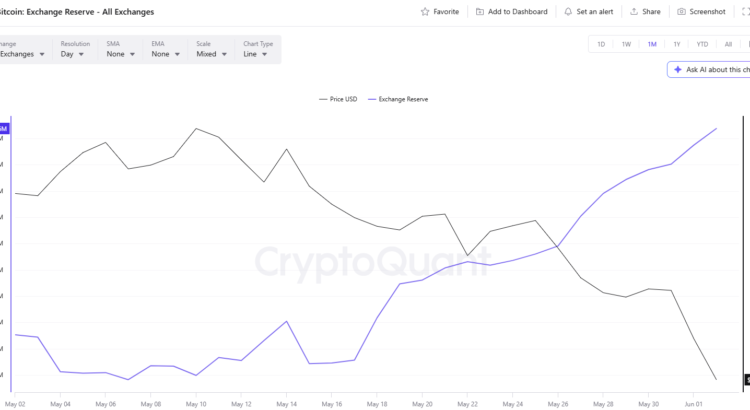Toggle the Exchange Reserve legend series
The height and width of the screenshot is (410, 750).
[398, 99]
